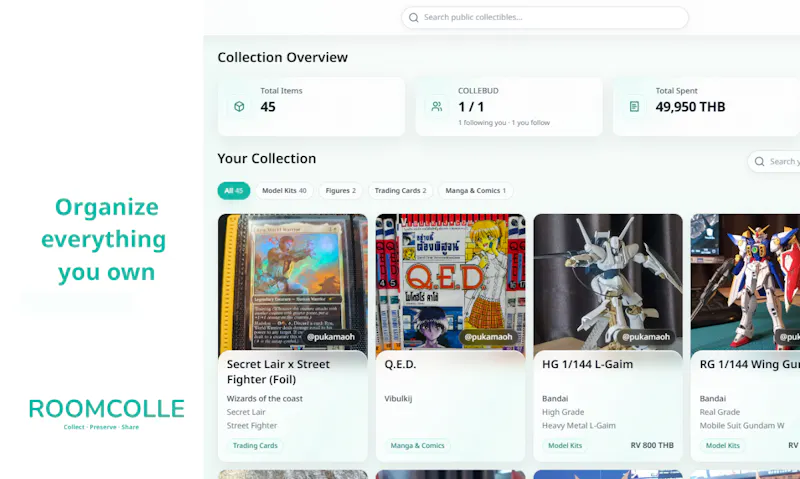Click the Total Spent 49,950 THB card
Image resolution: width=800 pixels, height=479 pixels.
point(707,107)
